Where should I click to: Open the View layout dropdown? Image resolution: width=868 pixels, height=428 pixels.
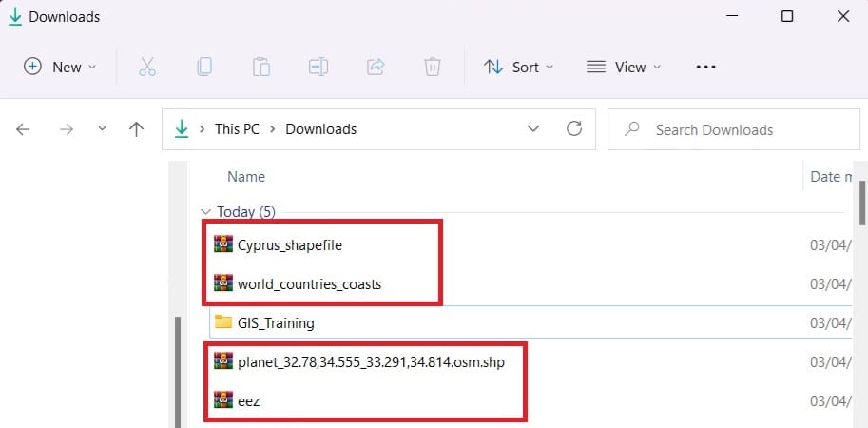tap(624, 67)
